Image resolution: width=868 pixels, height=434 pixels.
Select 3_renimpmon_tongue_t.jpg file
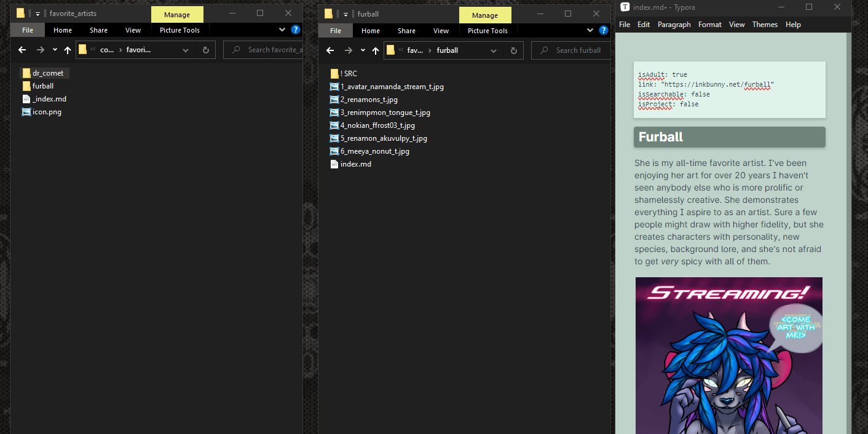coord(385,112)
